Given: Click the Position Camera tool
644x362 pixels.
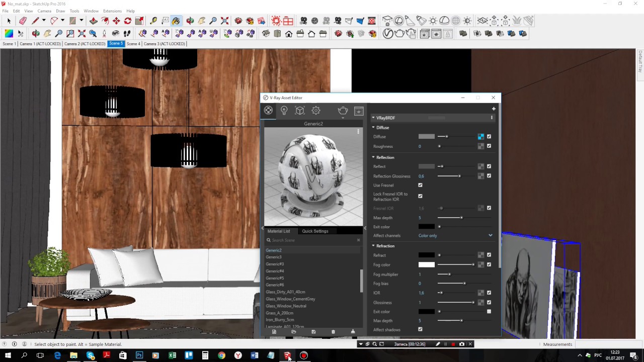Looking at the screenshot, I should click(104, 34).
